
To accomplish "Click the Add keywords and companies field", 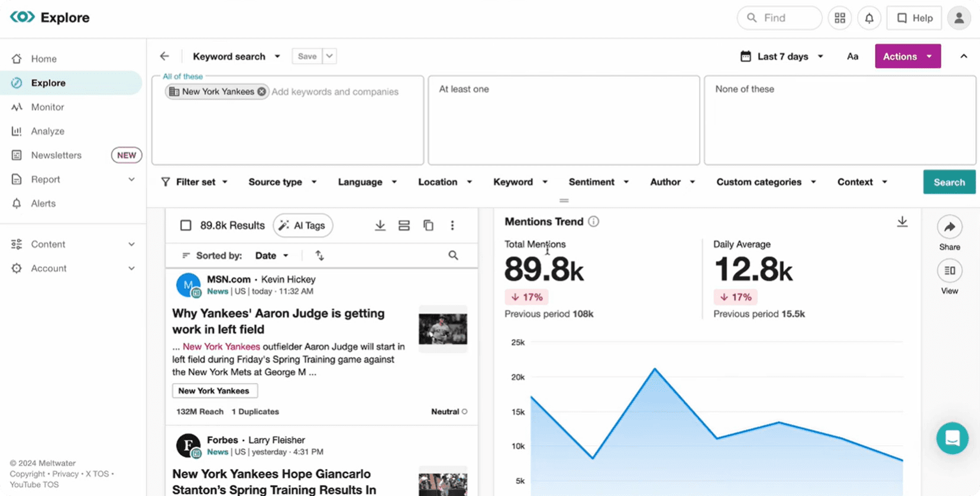I will pos(335,92).
